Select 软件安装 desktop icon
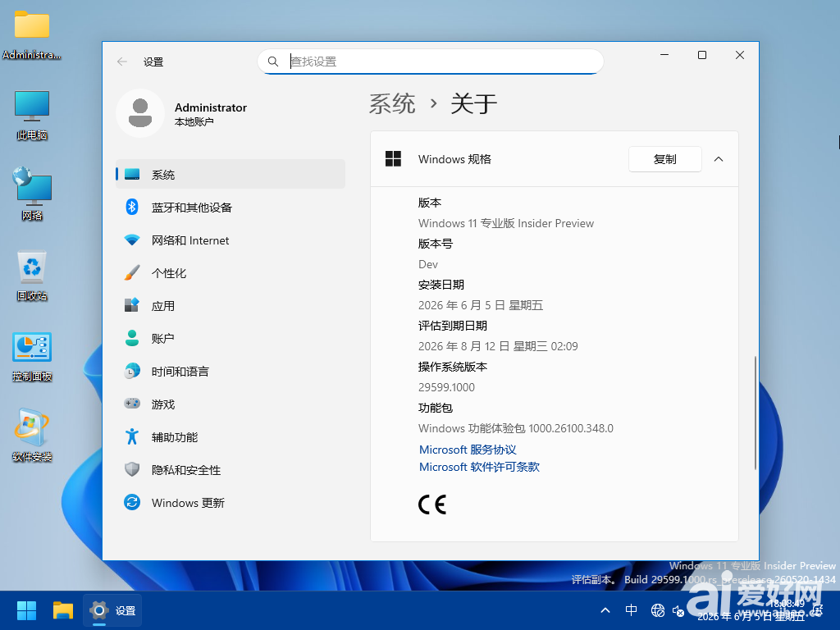 click(x=32, y=436)
